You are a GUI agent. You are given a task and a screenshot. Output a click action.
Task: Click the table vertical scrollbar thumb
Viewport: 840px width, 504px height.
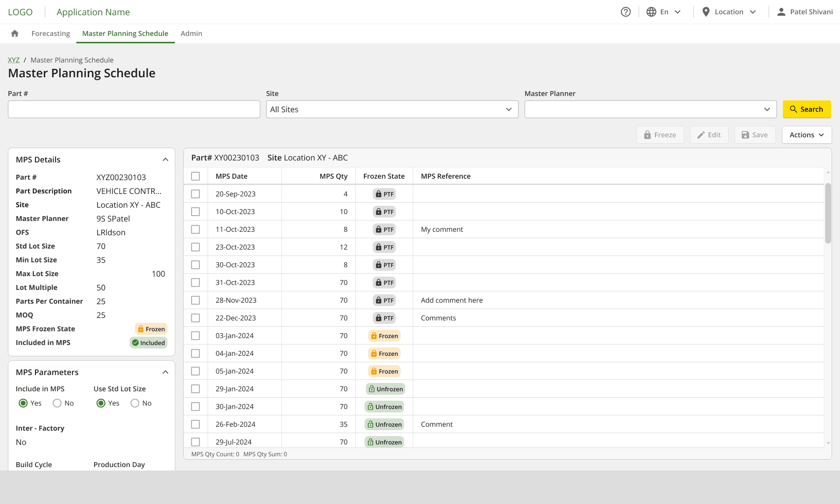tap(828, 213)
